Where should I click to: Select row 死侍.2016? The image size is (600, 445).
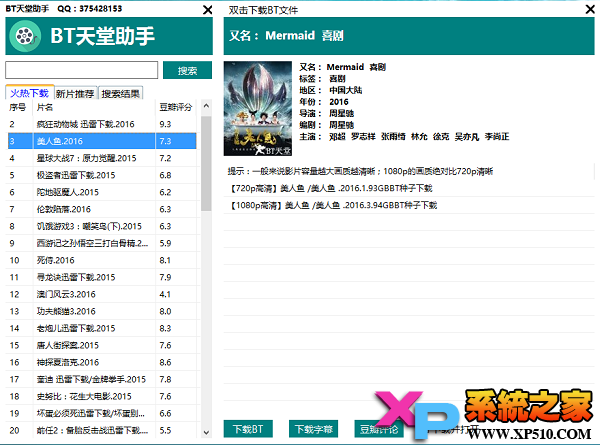click(x=103, y=260)
